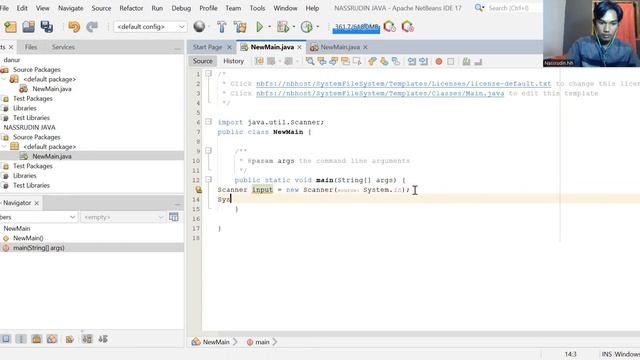Click the Save All toolbar icon

[x=47, y=27]
